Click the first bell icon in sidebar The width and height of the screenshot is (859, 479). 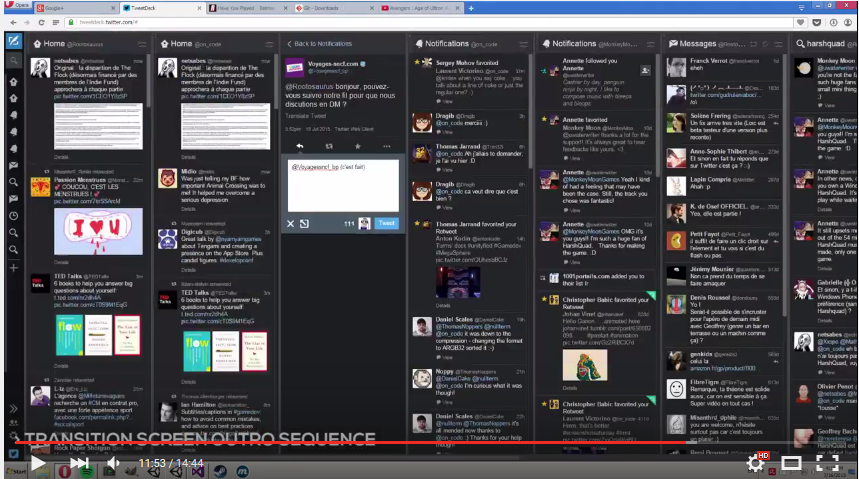(x=14, y=115)
